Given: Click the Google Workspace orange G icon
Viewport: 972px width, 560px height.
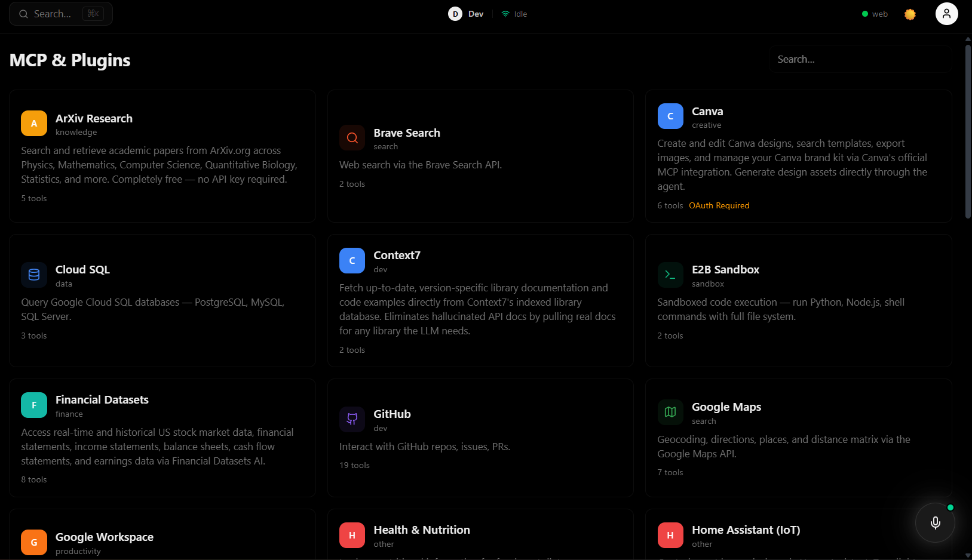Looking at the screenshot, I should tap(34, 542).
